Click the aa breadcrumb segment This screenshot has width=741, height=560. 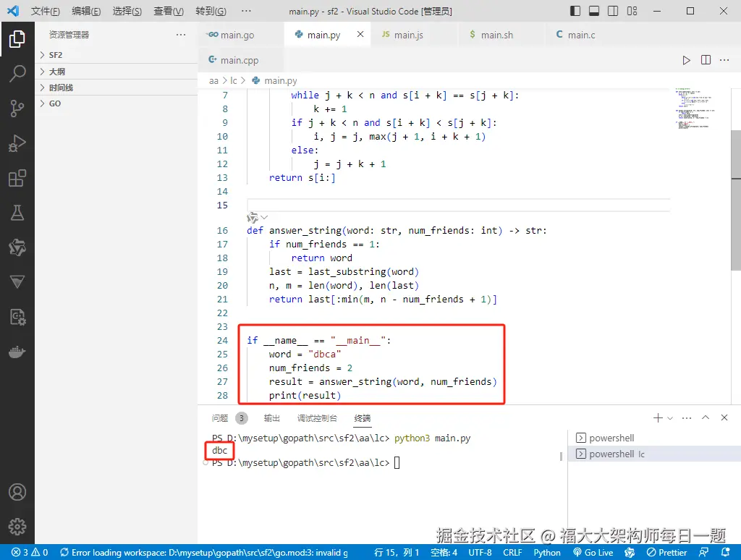(x=213, y=81)
